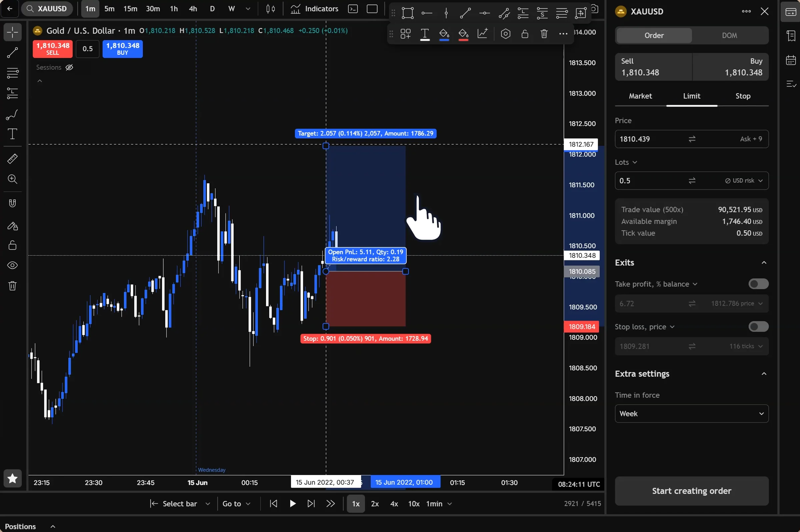Start replay with the play button
800x532 pixels.
tap(292, 504)
